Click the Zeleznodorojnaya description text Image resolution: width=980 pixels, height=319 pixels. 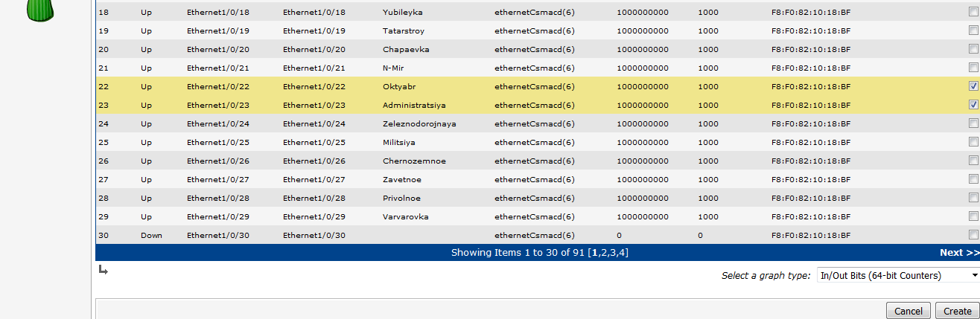(x=419, y=123)
